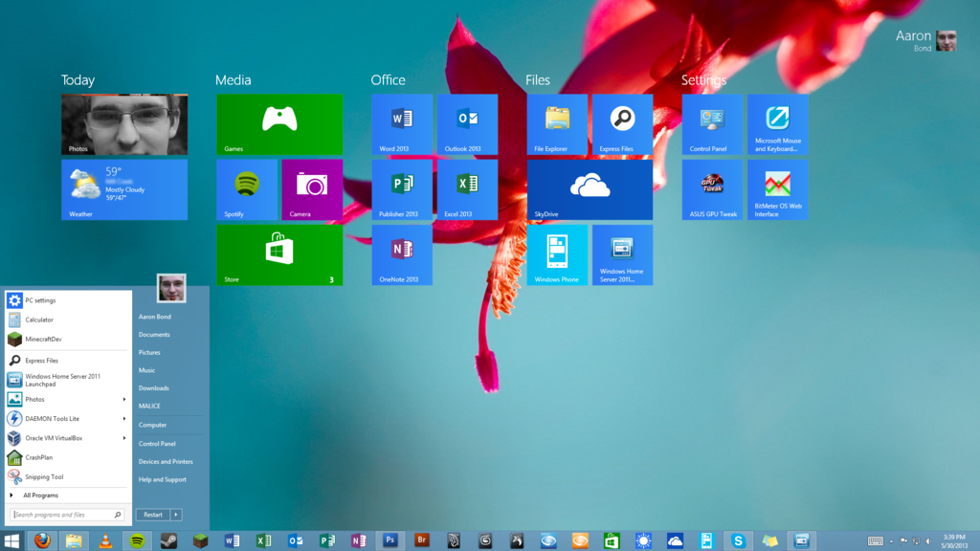Launch Adobe Bridge from the taskbar
Screen dimensions: 980x551
(x=422, y=540)
